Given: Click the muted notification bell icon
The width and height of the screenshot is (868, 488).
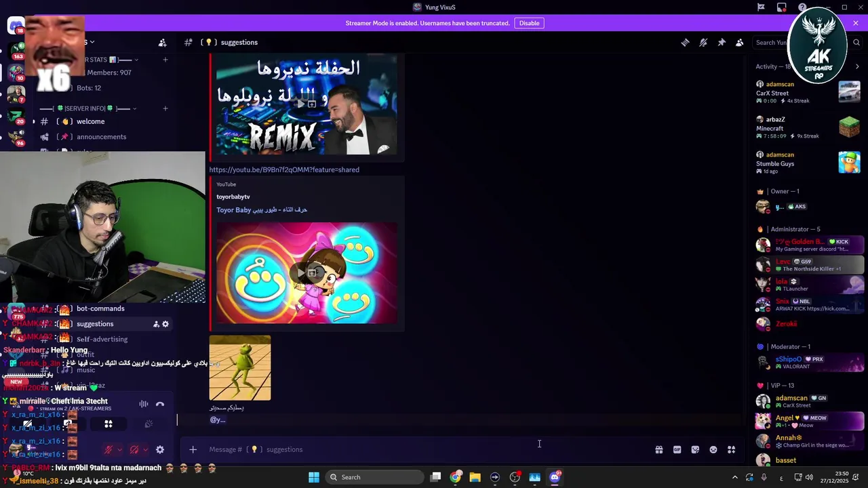Looking at the screenshot, I should click(703, 42).
